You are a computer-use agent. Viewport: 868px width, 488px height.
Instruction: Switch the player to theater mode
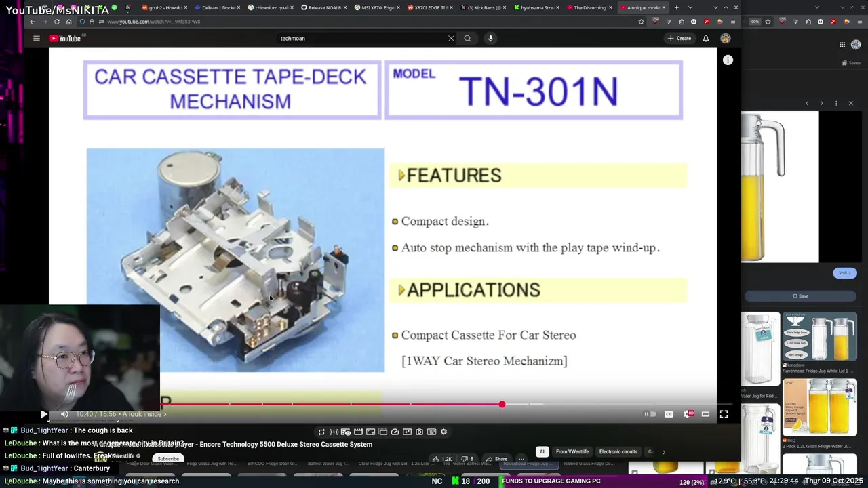[706, 414]
